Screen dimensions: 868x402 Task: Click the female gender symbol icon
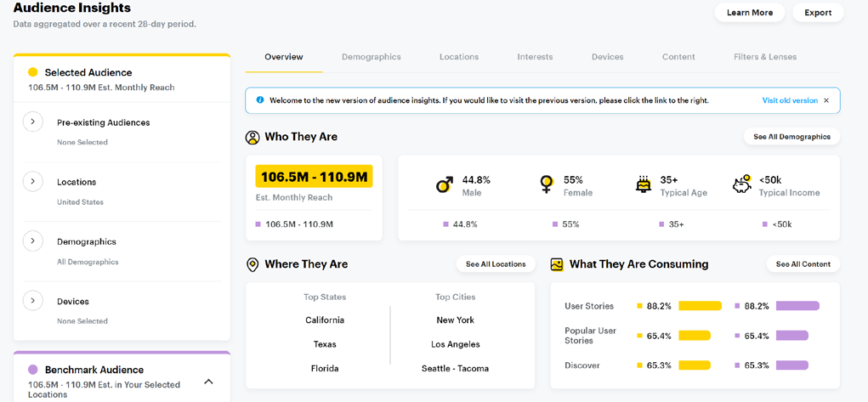pos(547,184)
